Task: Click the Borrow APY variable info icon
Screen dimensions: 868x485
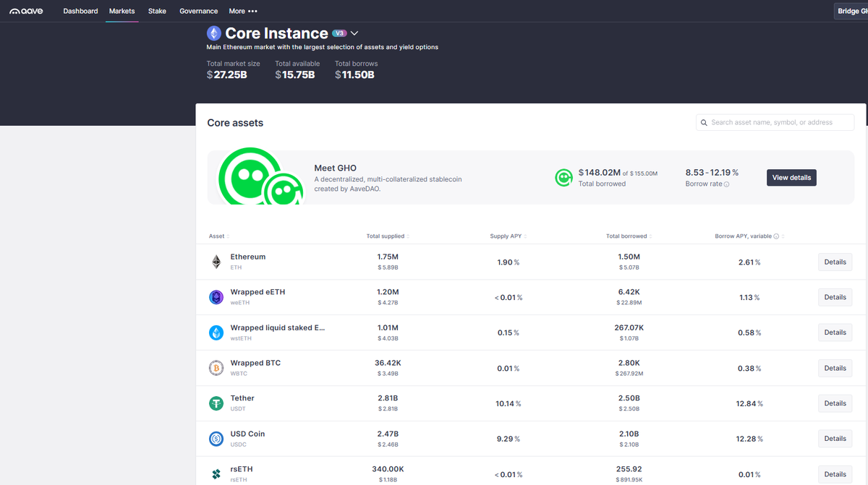Action: point(776,236)
